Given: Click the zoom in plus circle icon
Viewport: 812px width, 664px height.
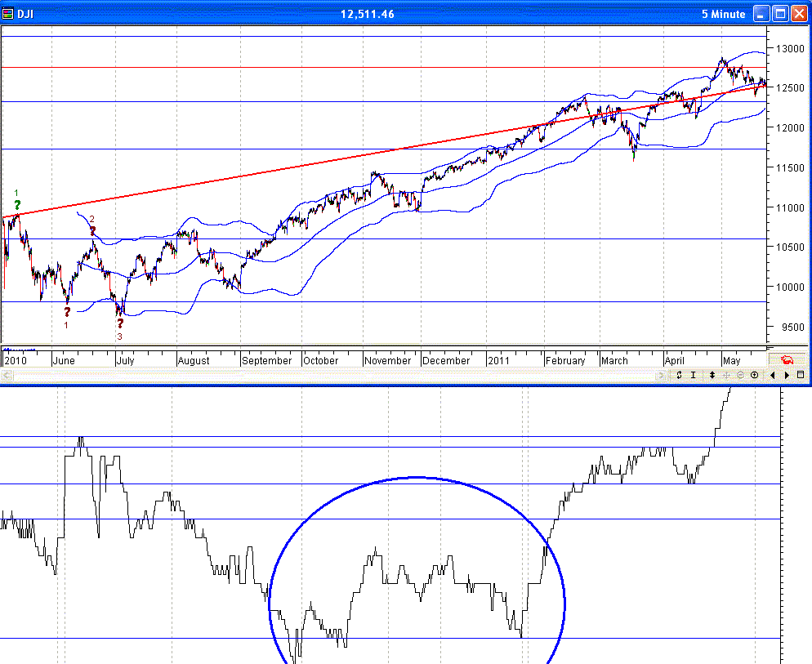Looking at the screenshot, I should (755, 375).
